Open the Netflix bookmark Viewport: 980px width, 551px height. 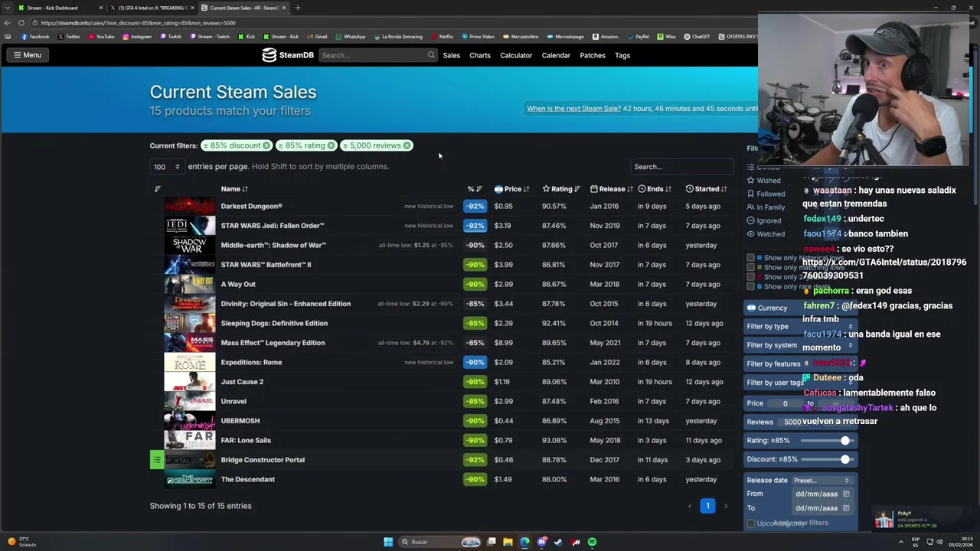[442, 37]
